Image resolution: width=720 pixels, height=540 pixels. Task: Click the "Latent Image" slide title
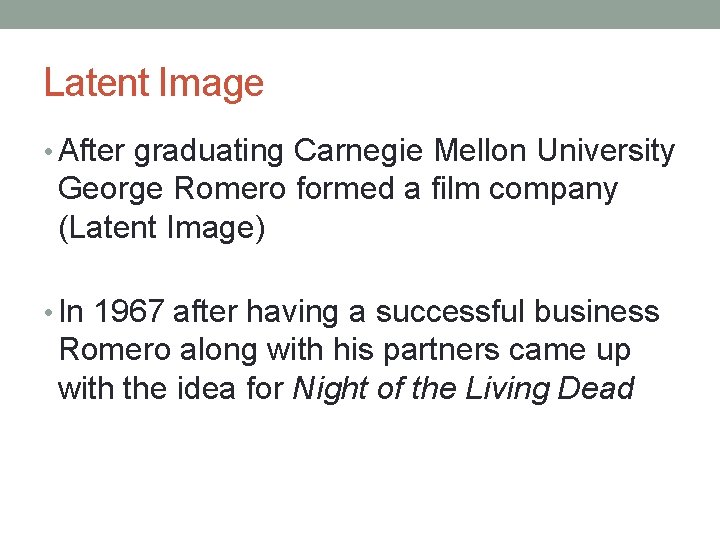[x=154, y=83]
